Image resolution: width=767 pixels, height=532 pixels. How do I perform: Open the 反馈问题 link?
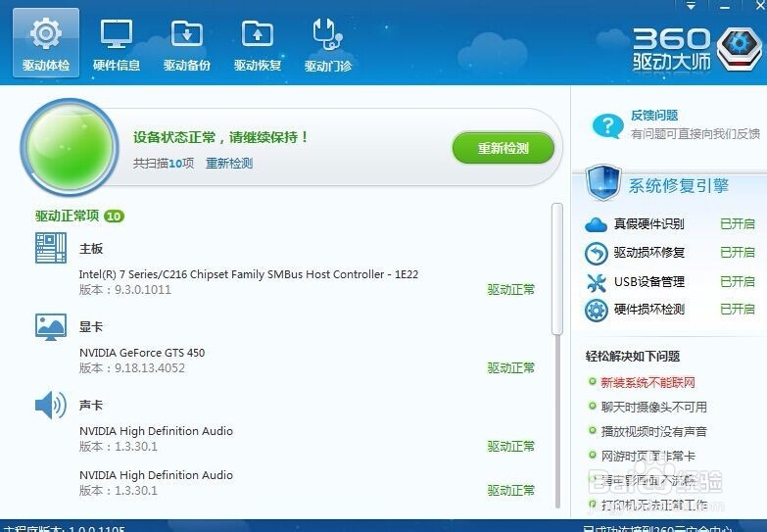coord(654,116)
